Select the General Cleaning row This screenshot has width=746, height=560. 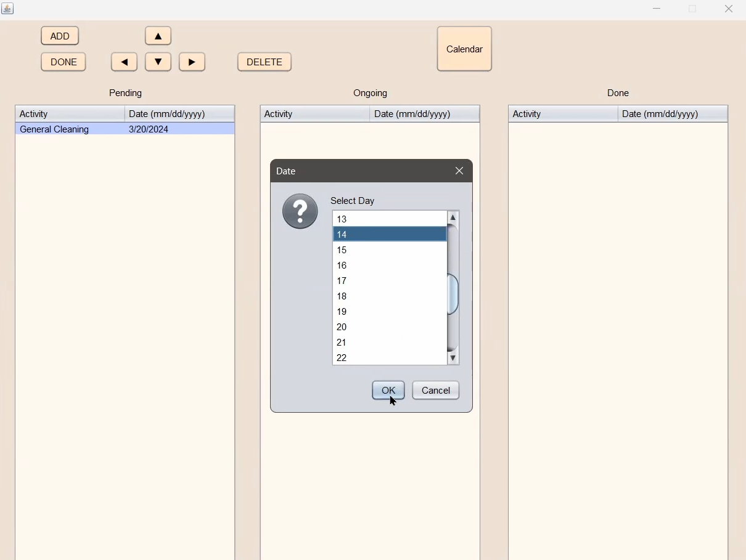click(x=125, y=129)
